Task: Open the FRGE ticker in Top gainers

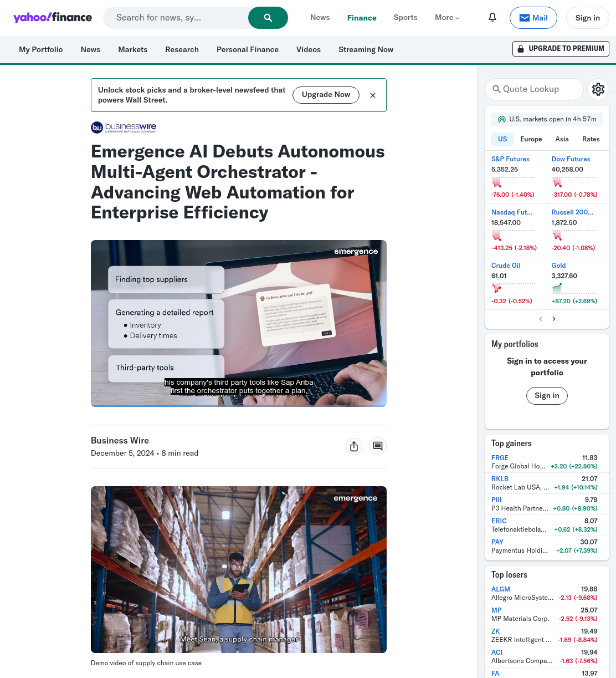Action: pyautogui.click(x=500, y=458)
